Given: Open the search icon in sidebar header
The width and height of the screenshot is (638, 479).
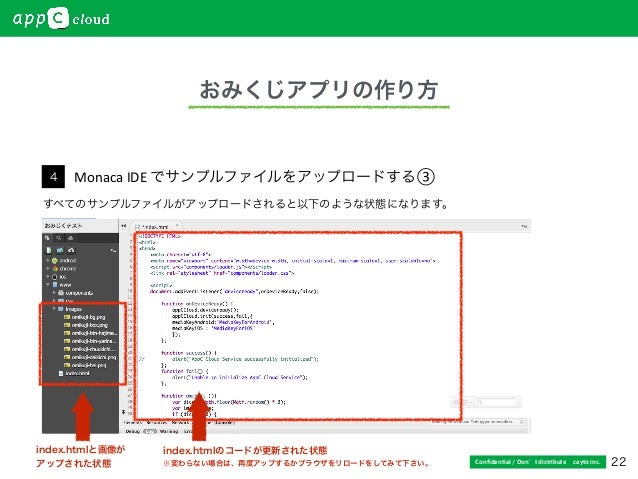Looking at the screenshot, I should tap(59, 238).
